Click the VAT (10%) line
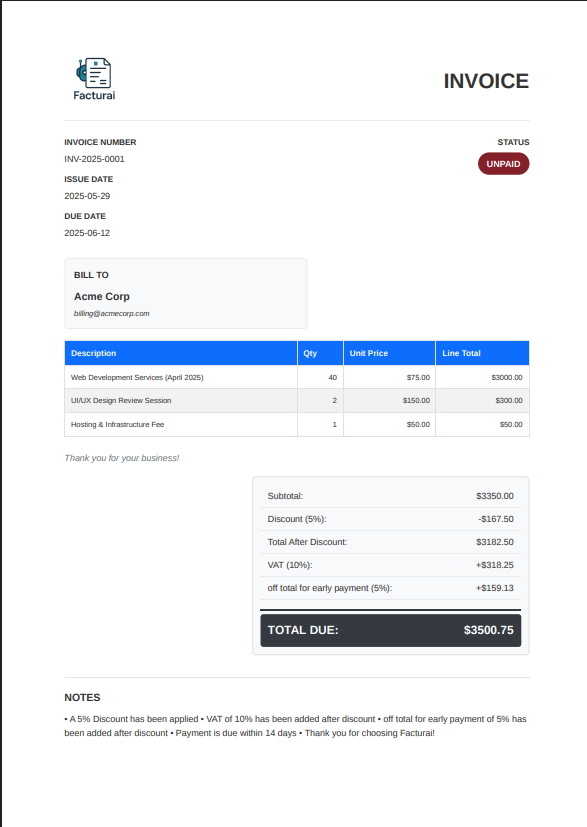 point(390,565)
